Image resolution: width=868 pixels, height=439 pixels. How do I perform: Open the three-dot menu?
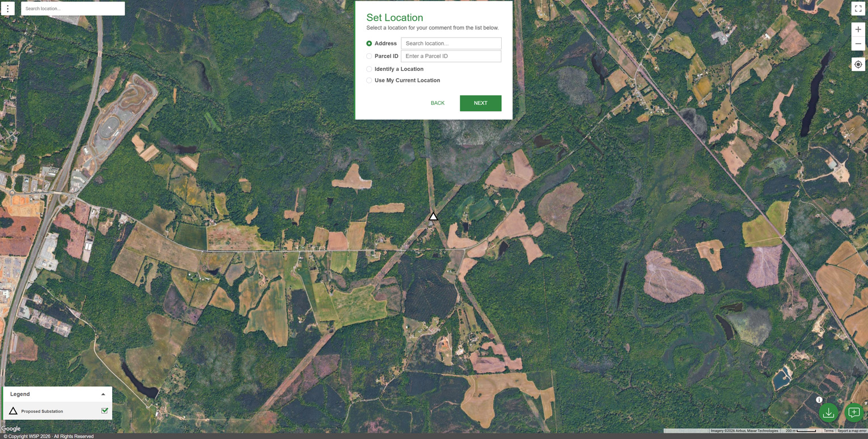tap(8, 9)
